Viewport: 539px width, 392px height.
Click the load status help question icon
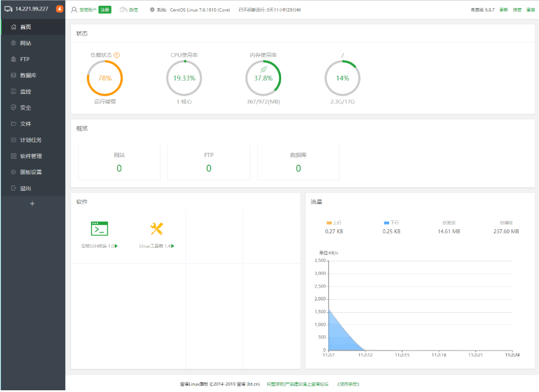click(x=117, y=55)
